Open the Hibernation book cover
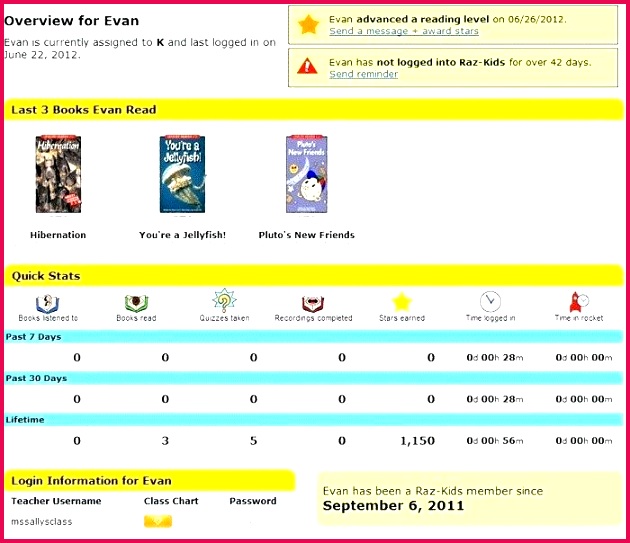The image size is (630, 543). [x=57, y=176]
